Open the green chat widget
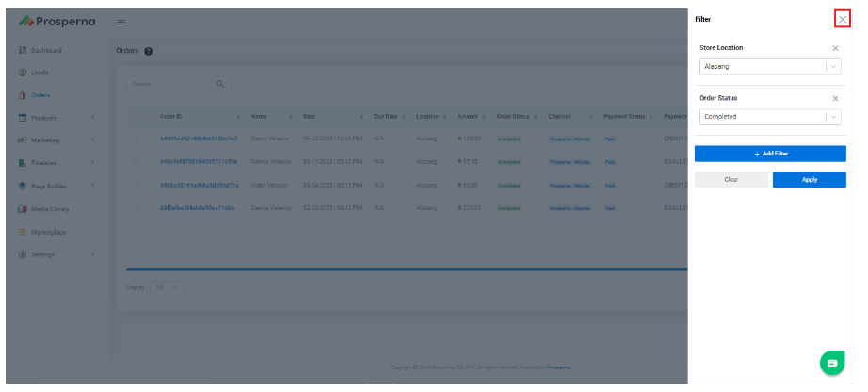Screen dimensions: 868x392 pyautogui.click(x=832, y=363)
